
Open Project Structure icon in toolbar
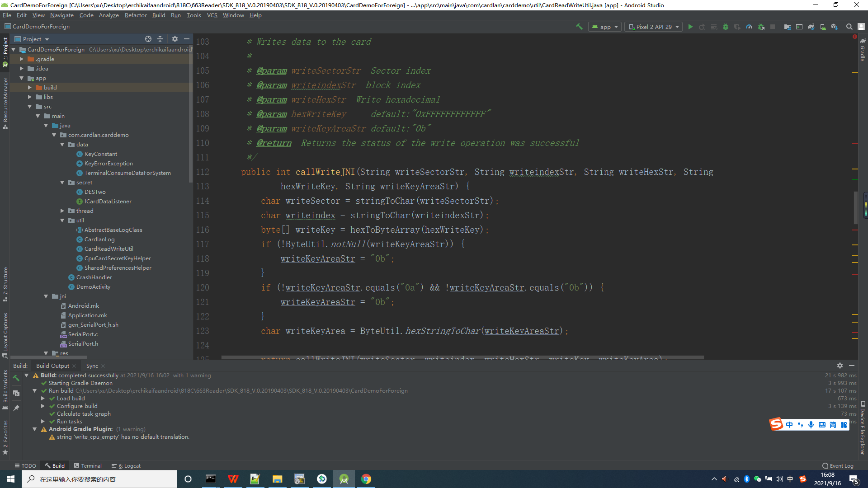click(x=788, y=27)
